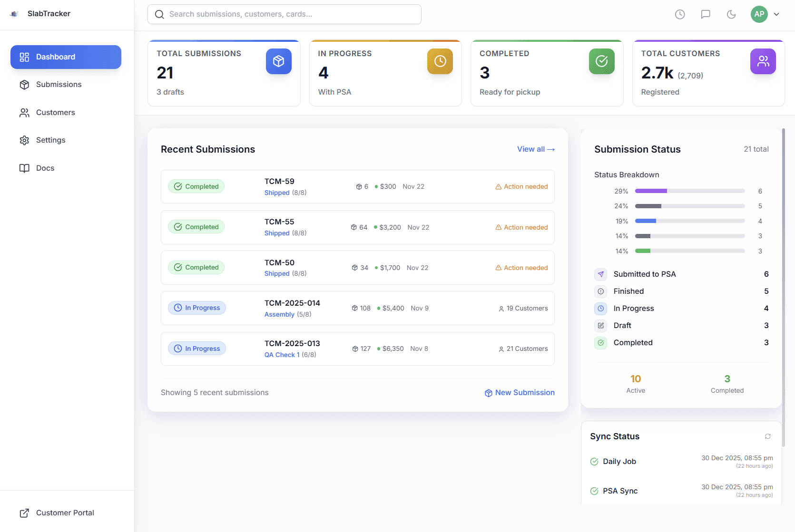Viewport: 795px width, 532px height.
Task: Click the Total Submissions package icon
Action: tap(279, 61)
